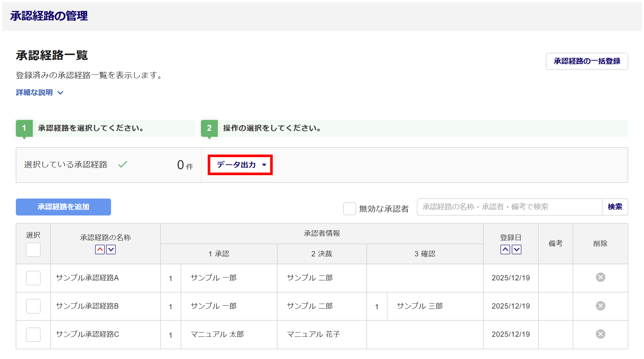Check the select-all checkbox in 選択 header

pyautogui.click(x=33, y=250)
